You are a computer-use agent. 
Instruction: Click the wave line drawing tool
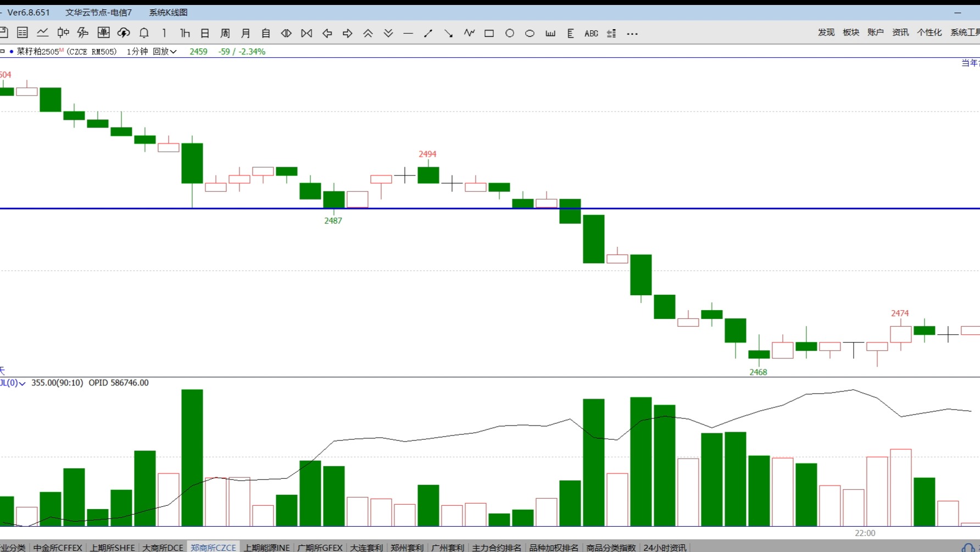(469, 34)
